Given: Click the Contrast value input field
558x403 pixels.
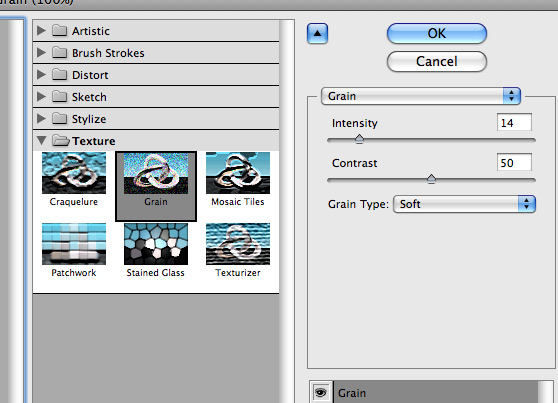Looking at the screenshot, I should tap(514, 163).
